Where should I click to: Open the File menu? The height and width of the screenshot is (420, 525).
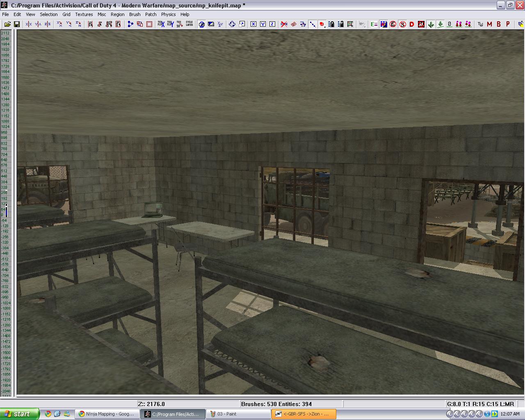tap(5, 14)
